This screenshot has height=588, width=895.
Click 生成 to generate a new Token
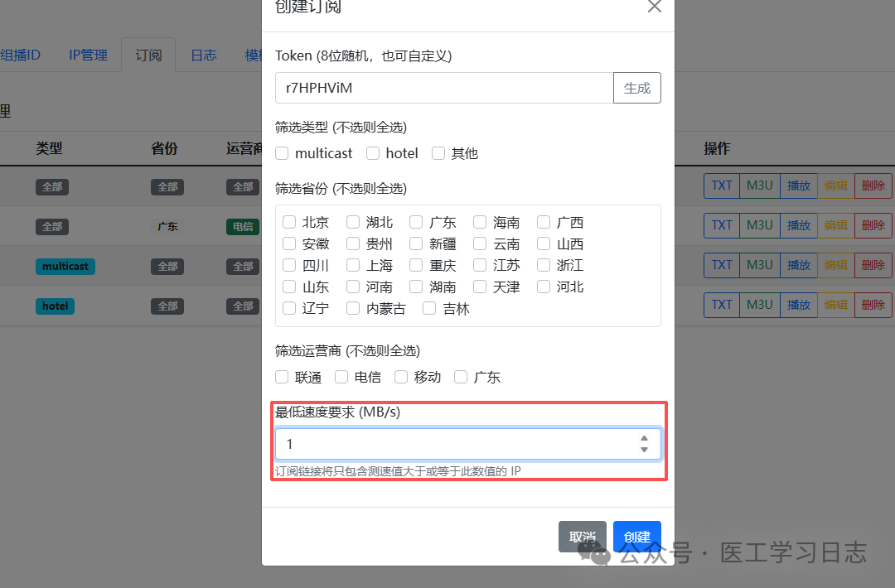click(636, 87)
